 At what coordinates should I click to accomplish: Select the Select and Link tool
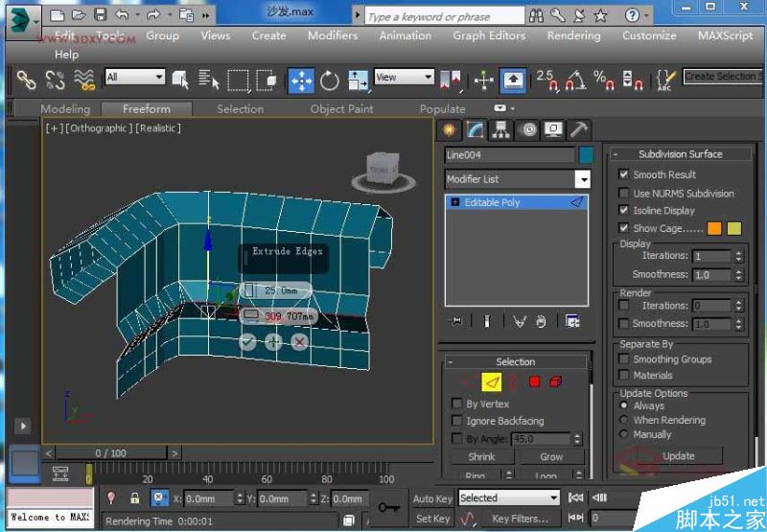(27, 80)
